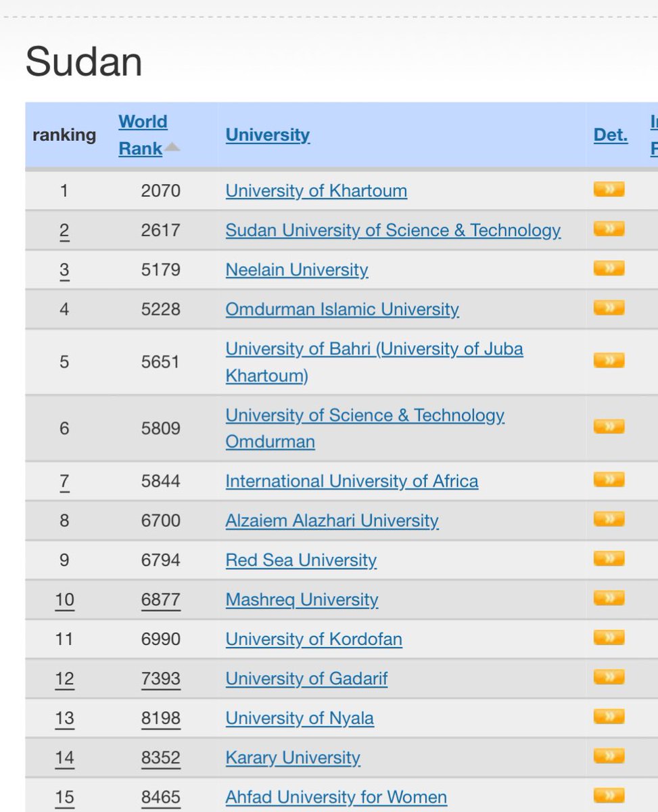The width and height of the screenshot is (658, 812).
Task: Open Omdurman Islamic University link
Action: coord(342,309)
